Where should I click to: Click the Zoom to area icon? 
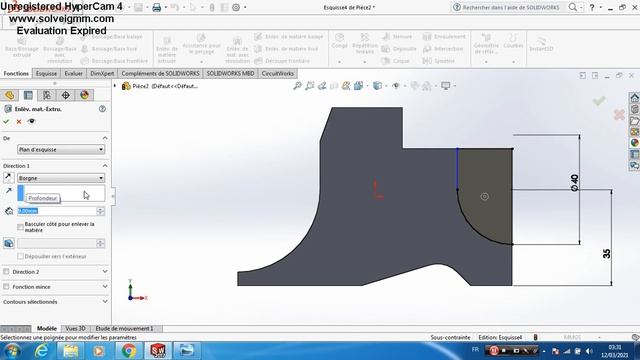coord(310,85)
